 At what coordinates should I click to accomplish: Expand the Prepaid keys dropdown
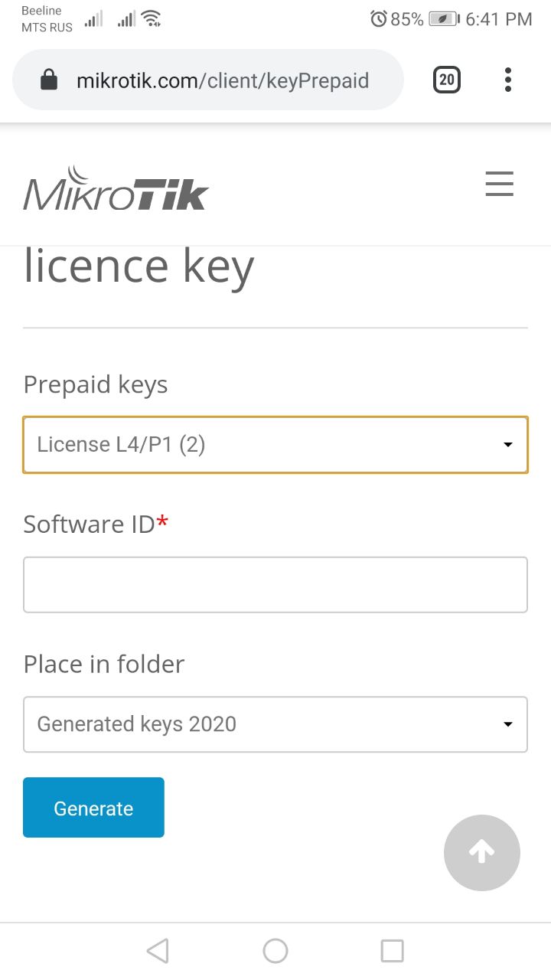click(x=275, y=445)
